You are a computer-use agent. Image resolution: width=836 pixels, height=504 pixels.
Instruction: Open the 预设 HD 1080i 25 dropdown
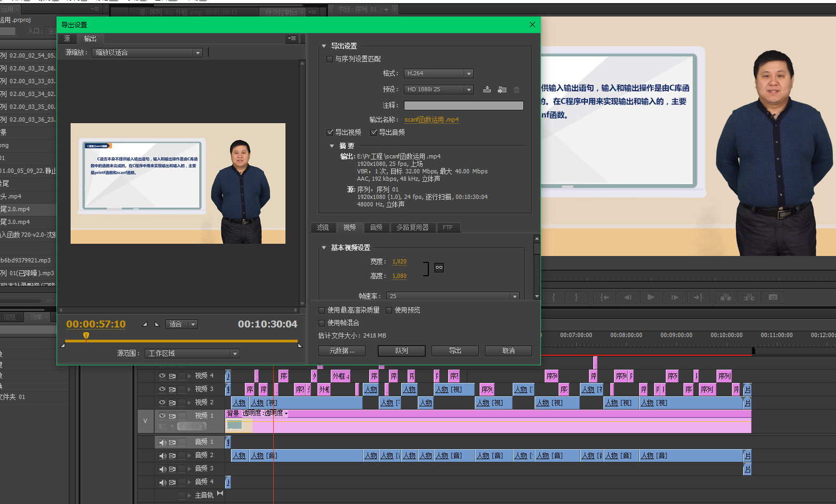tap(439, 90)
